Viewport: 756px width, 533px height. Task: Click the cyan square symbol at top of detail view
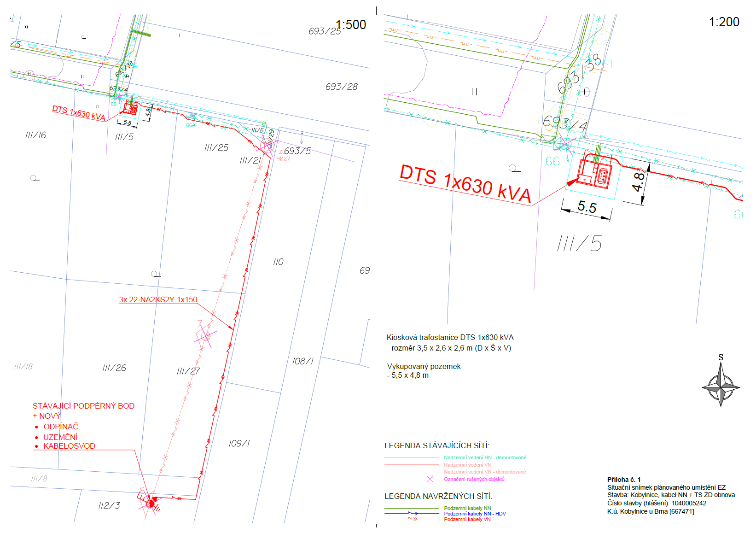(607, 64)
